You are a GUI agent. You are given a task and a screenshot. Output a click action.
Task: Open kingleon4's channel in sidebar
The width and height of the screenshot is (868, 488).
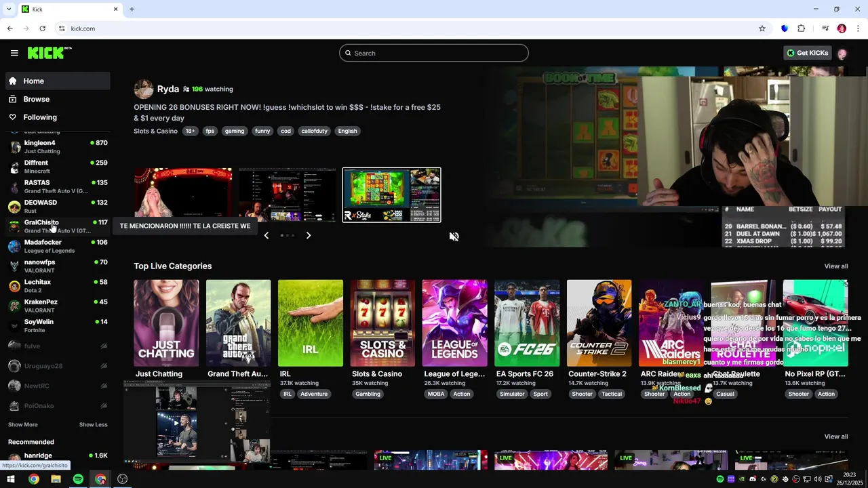(58, 146)
